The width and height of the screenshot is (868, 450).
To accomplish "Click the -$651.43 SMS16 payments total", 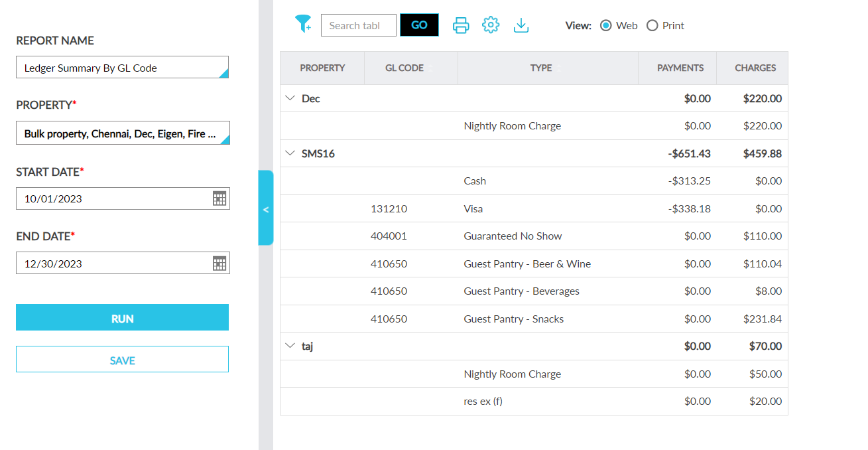I will coord(690,153).
